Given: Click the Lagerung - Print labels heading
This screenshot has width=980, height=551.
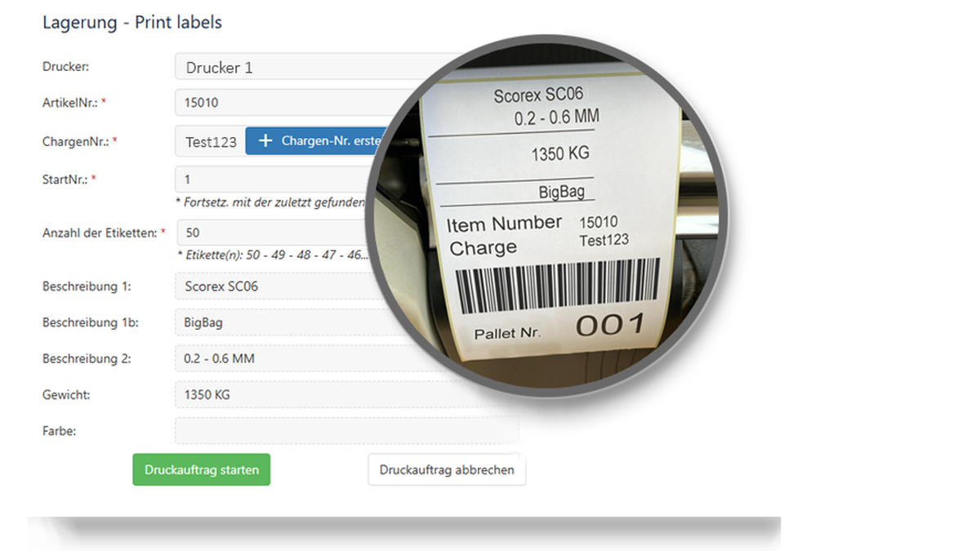Looking at the screenshot, I should pos(132,22).
